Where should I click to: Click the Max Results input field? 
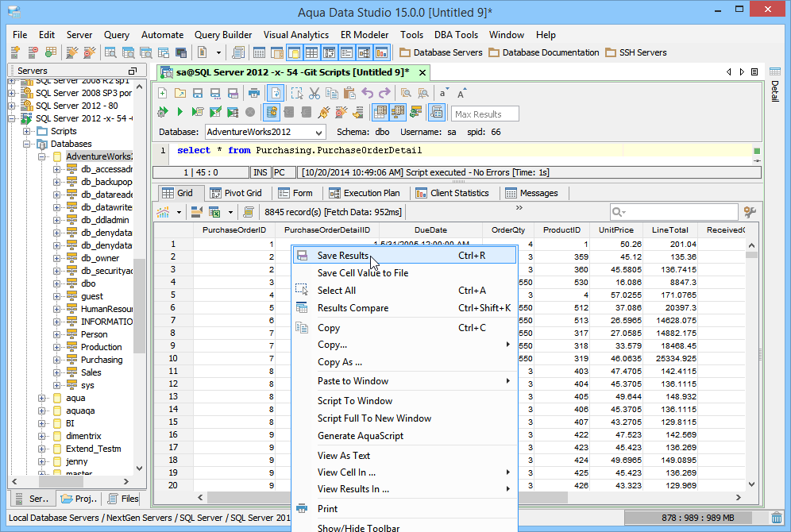(485, 114)
